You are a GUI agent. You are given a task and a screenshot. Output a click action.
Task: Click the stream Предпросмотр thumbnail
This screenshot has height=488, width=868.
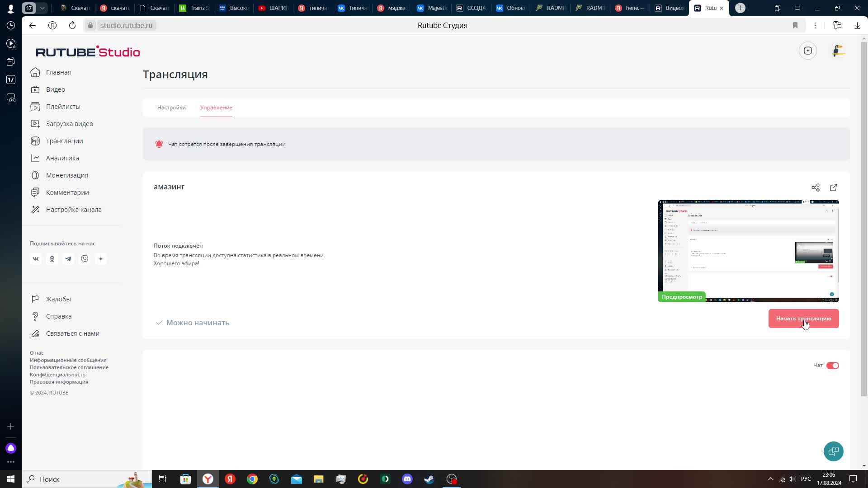[x=748, y=251]
